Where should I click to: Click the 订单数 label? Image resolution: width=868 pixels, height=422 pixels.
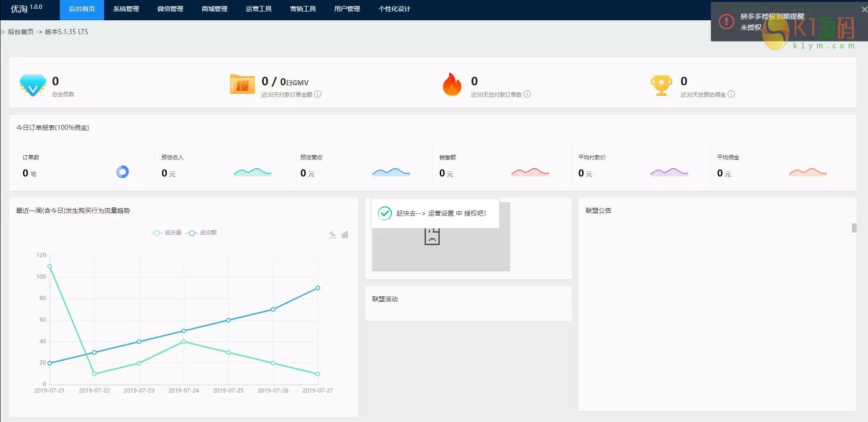point(31,157)
